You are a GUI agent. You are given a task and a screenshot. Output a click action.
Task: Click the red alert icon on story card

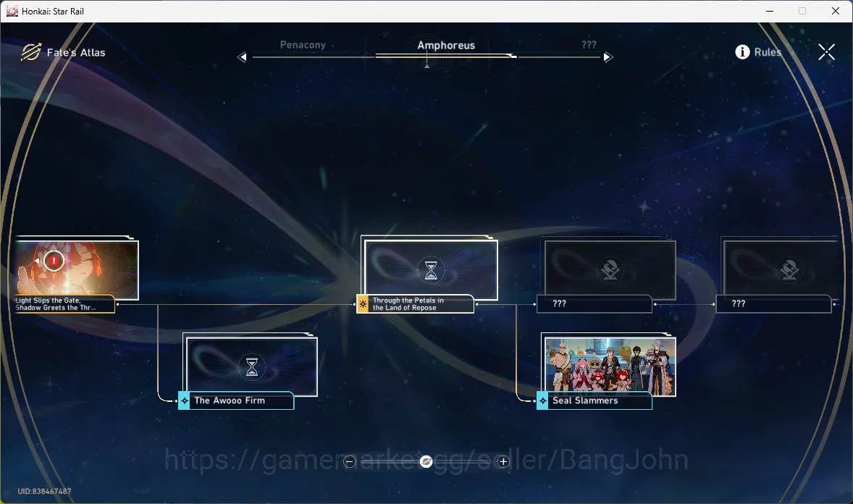click(x=54, y=261)
